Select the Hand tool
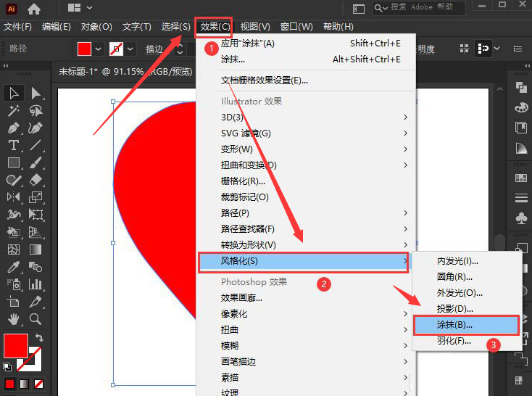 14,319
